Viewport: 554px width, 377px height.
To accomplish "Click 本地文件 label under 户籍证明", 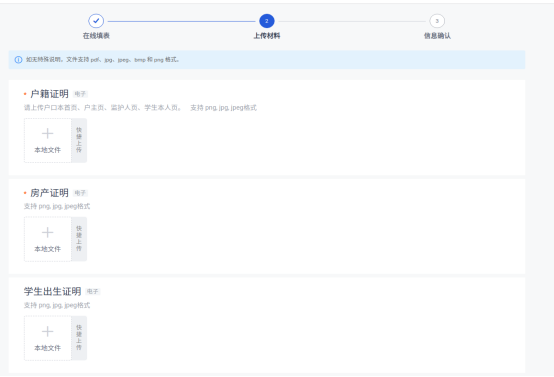I will click(47, 150).
